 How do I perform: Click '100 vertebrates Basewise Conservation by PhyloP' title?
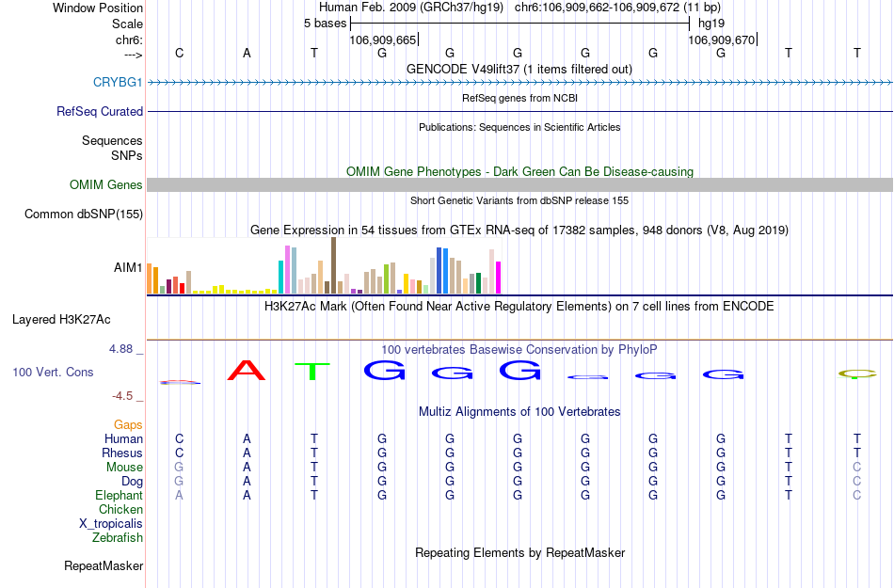(519, 350)
